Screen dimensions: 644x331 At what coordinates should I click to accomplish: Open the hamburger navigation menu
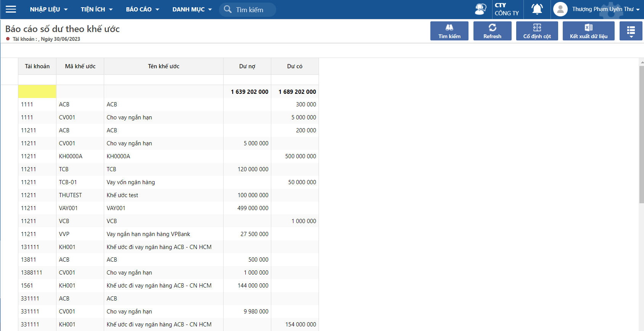pyautogui.click(x=11, y=10)
